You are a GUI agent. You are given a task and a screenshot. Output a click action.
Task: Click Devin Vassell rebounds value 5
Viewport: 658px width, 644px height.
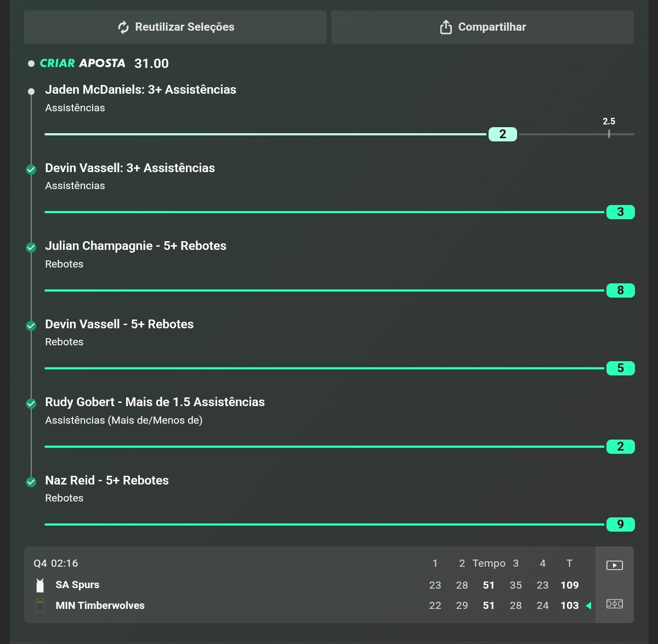pos(621,368)
